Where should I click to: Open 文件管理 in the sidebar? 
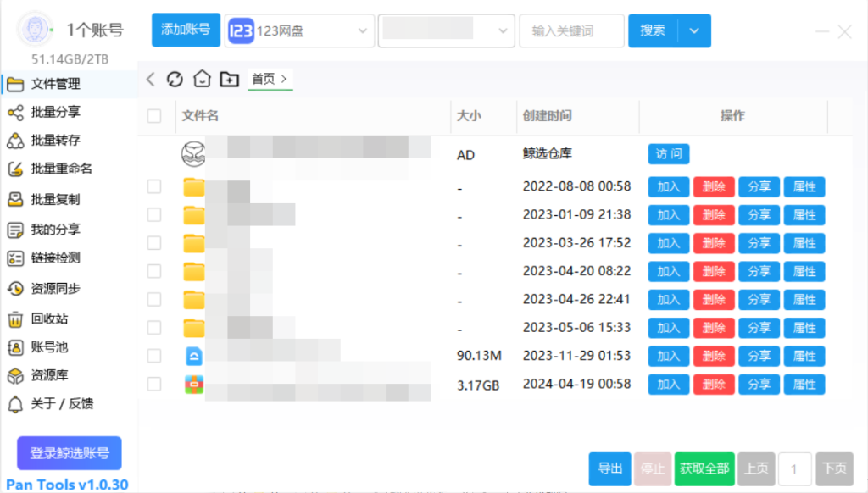point(51,84)
